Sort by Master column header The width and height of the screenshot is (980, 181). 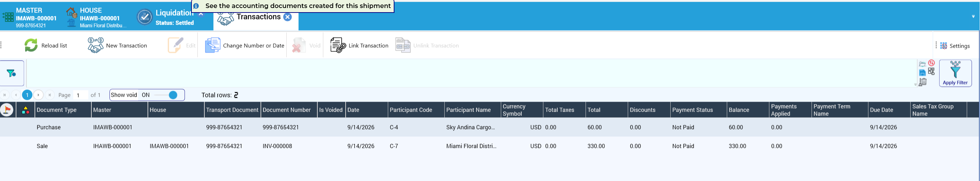(120, 110)
